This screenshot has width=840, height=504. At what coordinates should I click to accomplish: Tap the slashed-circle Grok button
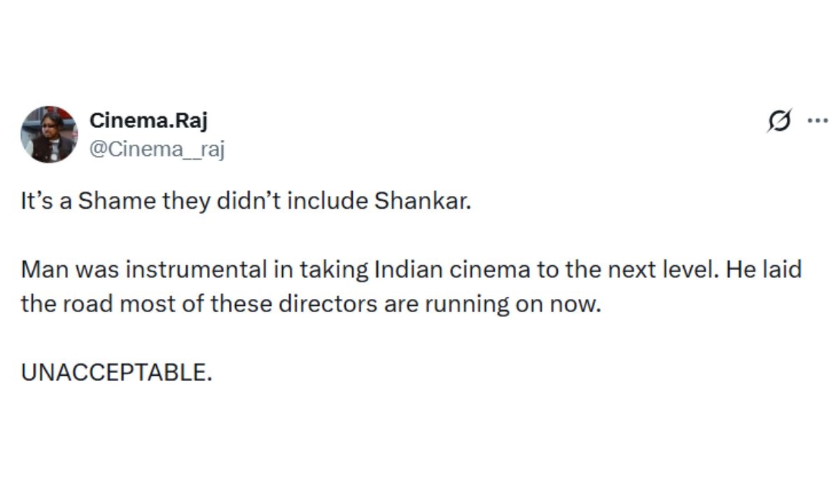[x=779, y=120]
